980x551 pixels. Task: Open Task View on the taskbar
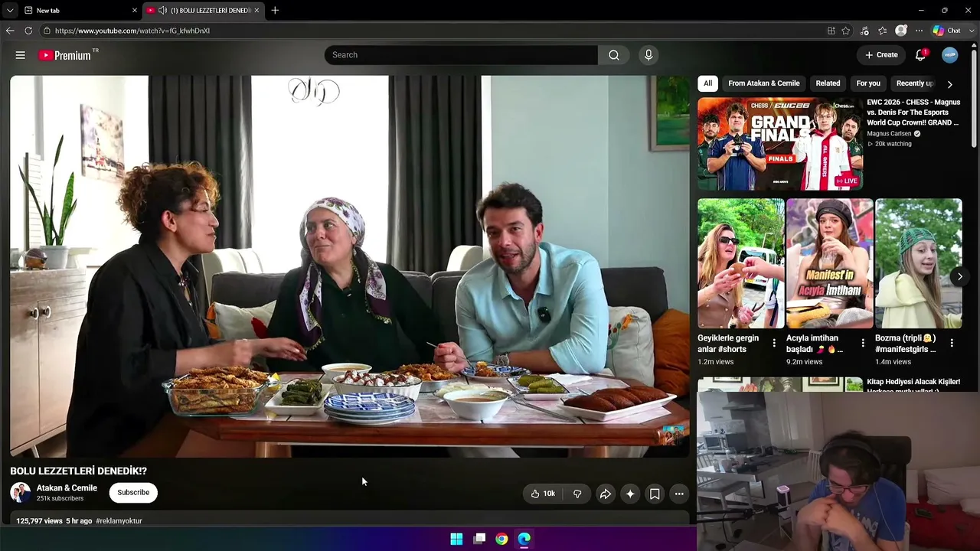[x=479, y=539]
